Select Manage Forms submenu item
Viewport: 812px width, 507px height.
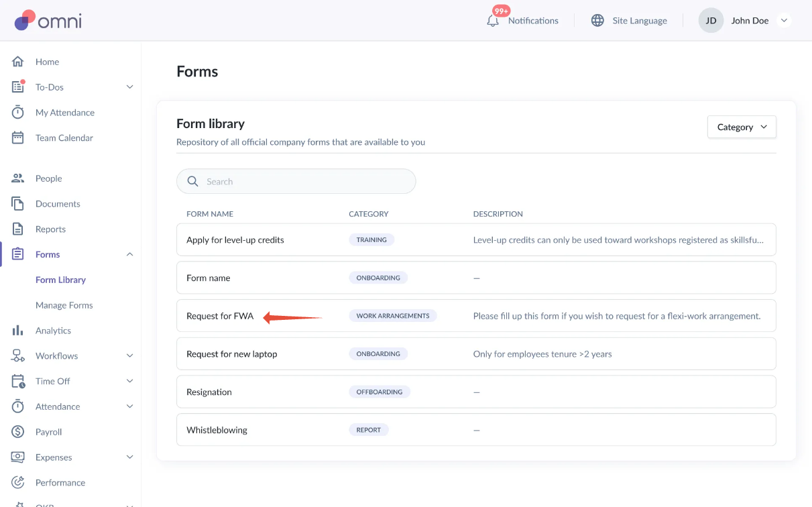click(x=64, y=305)
